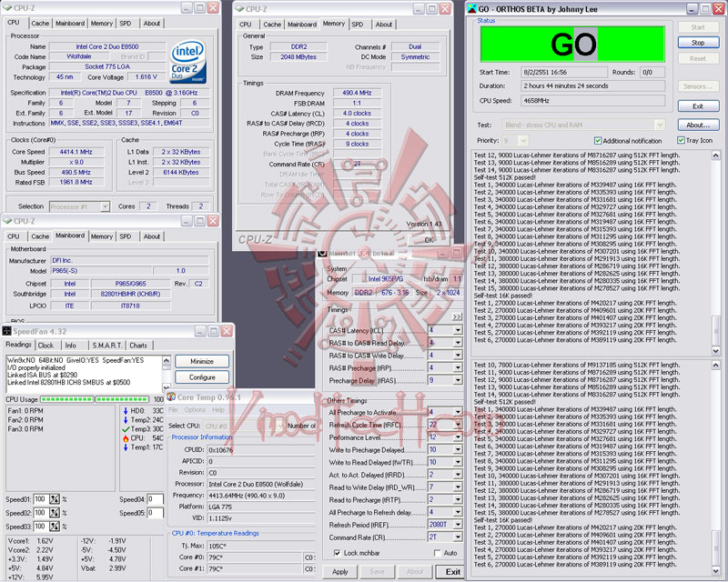Click the About... button in ORTHOS
Image resolution: width=728 pixels, height=582 pixels.
(698, 125)
